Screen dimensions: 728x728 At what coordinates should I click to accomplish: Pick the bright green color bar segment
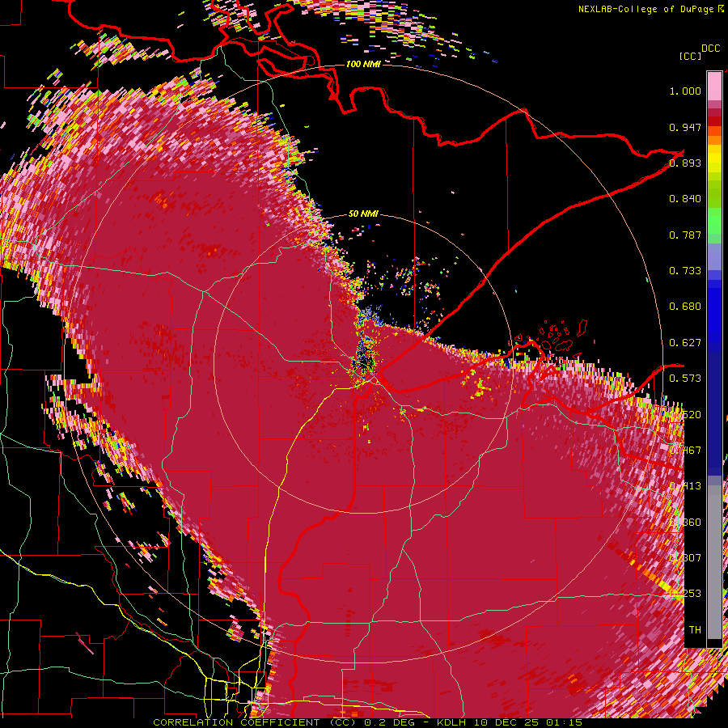(x=714, y=222)
